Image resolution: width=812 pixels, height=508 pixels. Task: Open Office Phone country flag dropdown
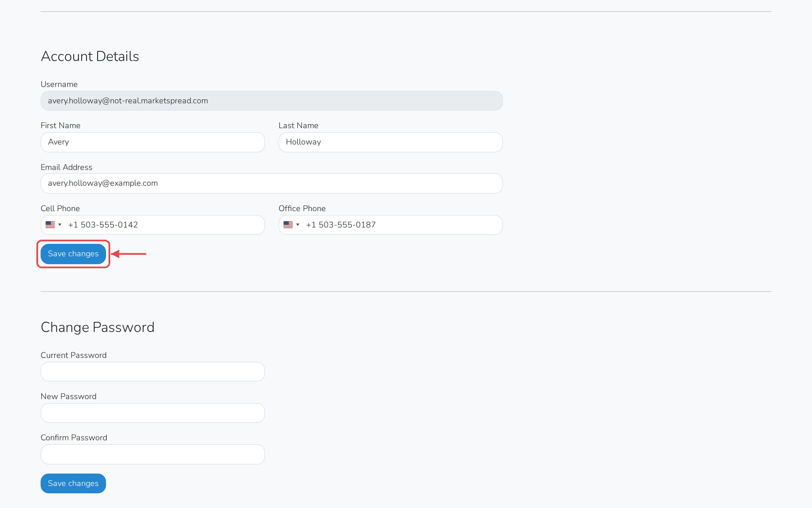click(x=291, y=225)
